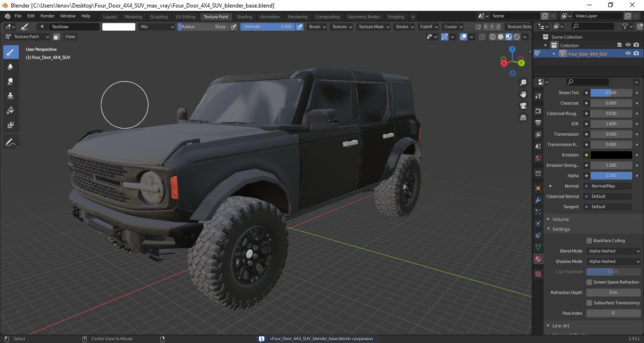Enable Subsurface Translucency checkbox
Screen dimensions: 644x343
click(589, 303)
